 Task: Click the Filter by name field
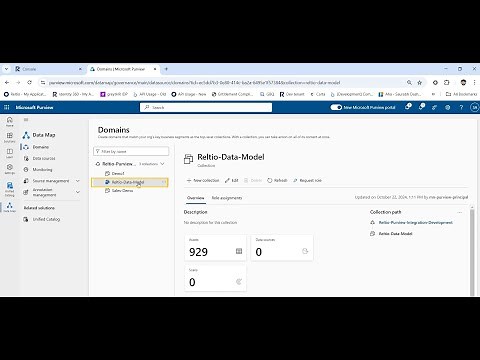point(131,151)
